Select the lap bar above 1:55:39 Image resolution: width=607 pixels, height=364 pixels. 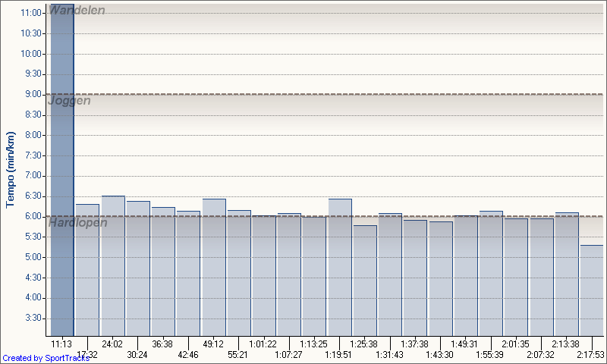point(491,274)
